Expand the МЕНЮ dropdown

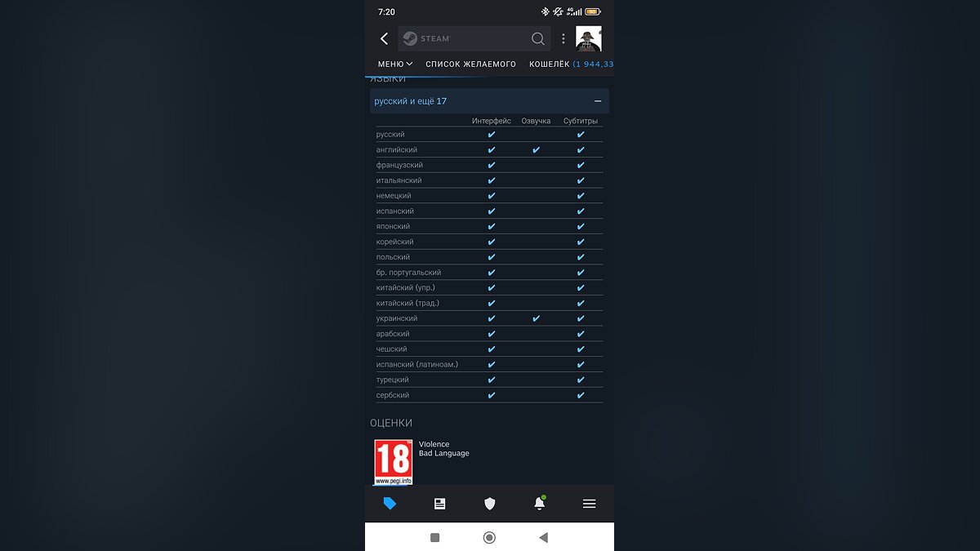point(395,64)
